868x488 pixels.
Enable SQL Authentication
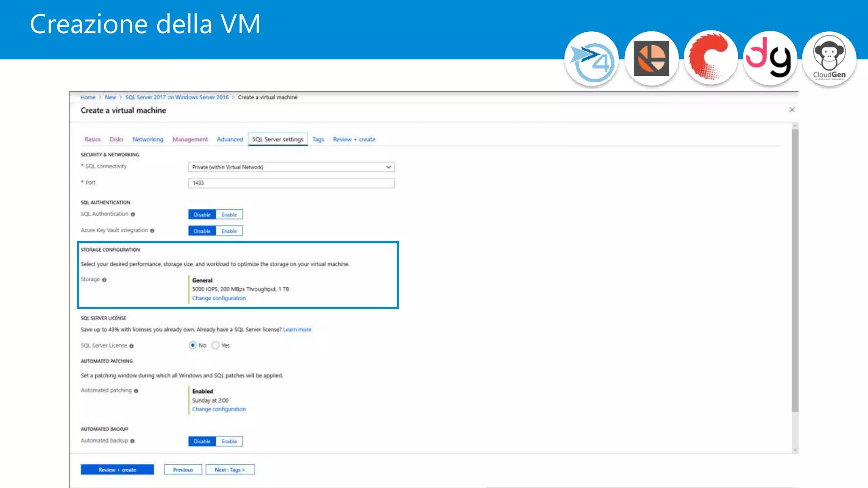click(x=229, y=215)
